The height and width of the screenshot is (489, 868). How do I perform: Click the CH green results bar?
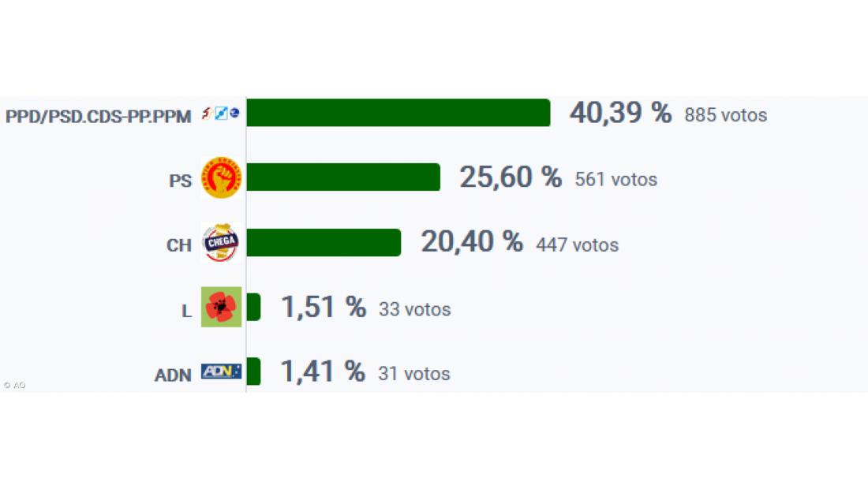324,242
